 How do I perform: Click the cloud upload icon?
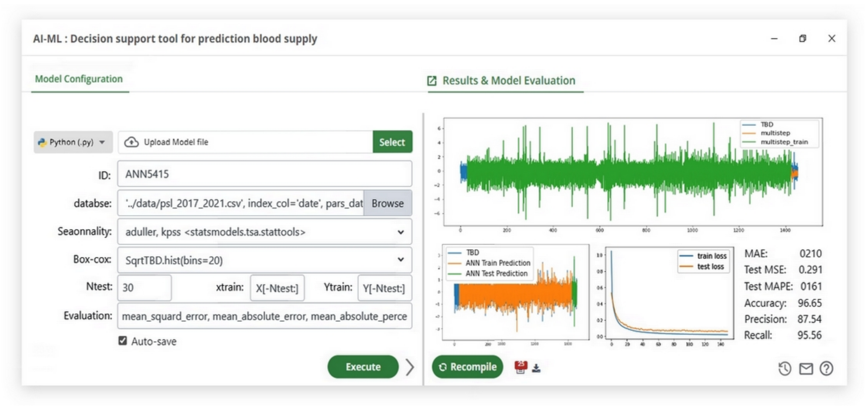tap(131, 142)
